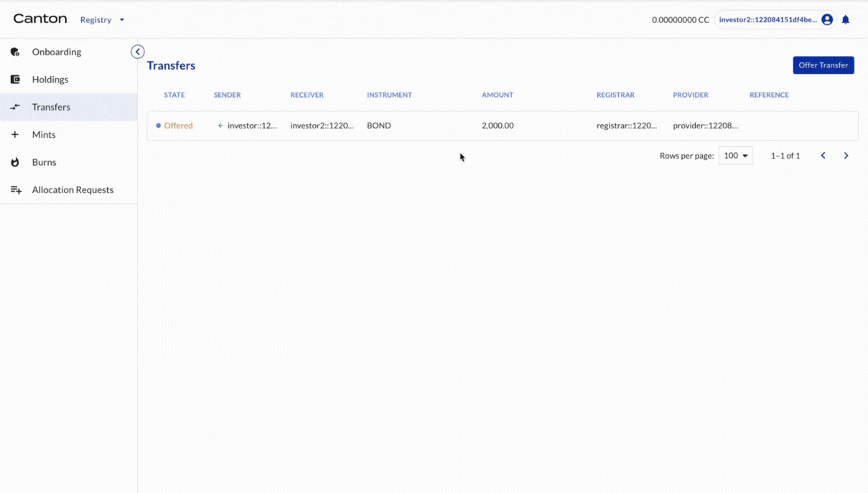Click the Transfers arrows icon

[14, 106]
